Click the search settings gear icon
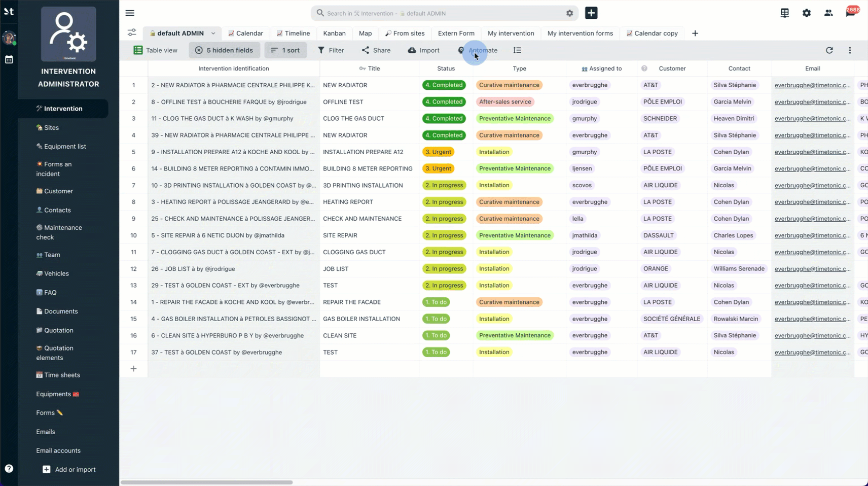Image resolution: width=868 pixels, height=486 pixels. coord(569,13)
